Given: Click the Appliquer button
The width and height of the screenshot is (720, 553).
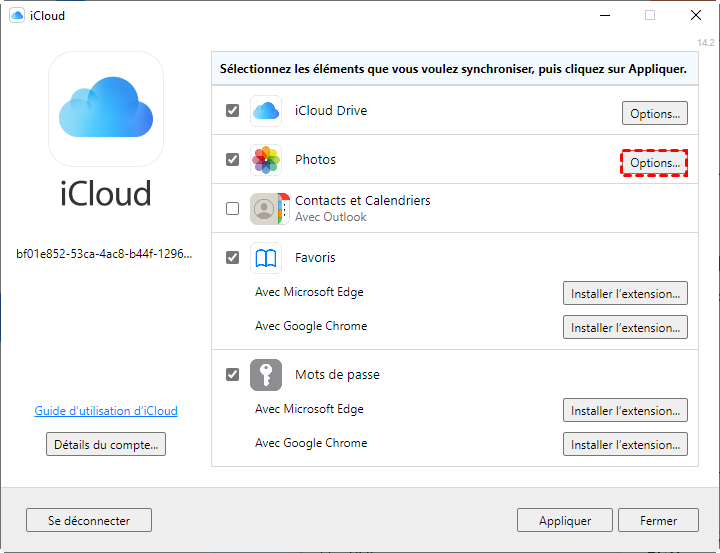Looking at the screenshot, I should [564, 520].
